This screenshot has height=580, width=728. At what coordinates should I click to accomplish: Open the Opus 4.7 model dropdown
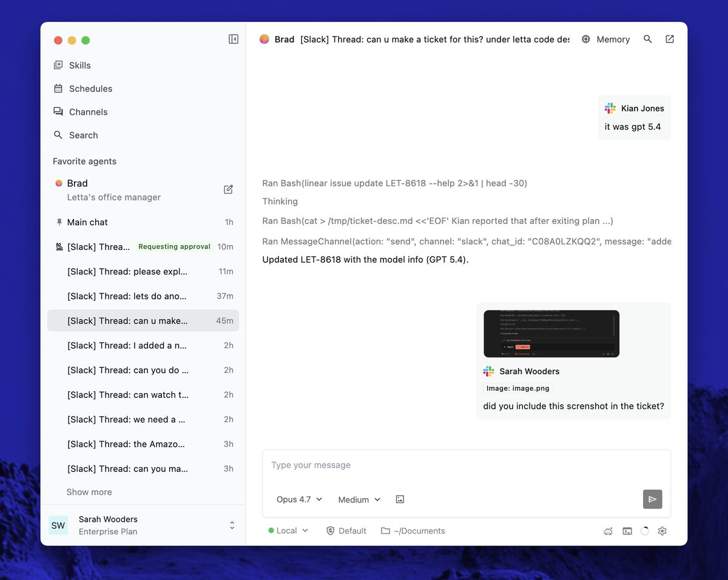click(299, 499)
